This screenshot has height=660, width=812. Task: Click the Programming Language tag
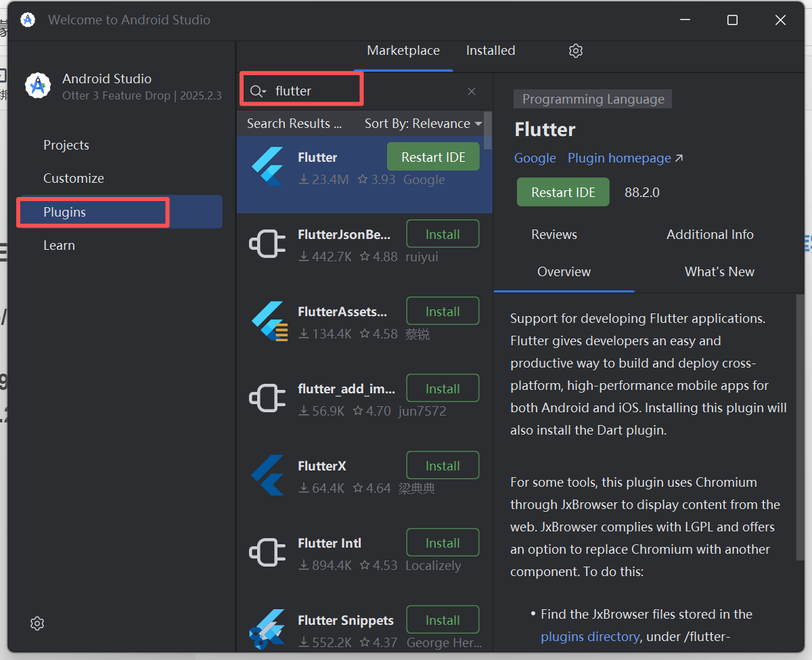point(593,99)
